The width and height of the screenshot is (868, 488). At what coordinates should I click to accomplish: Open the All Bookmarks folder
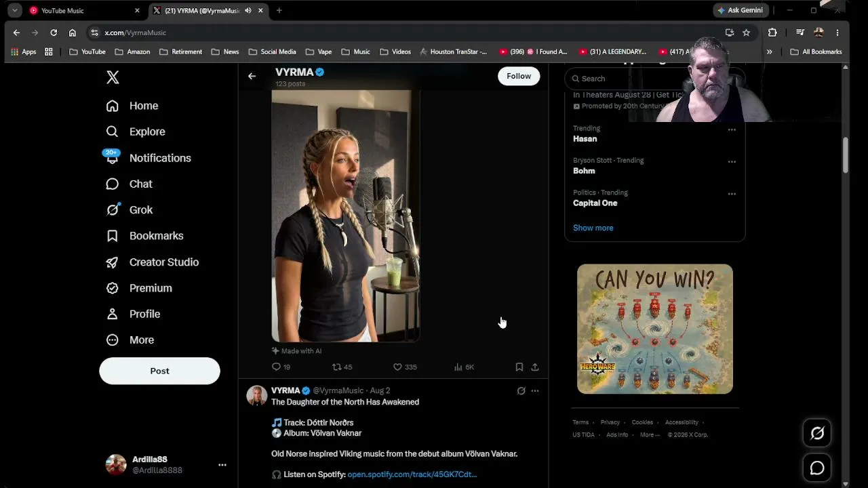tap(816, 52)
